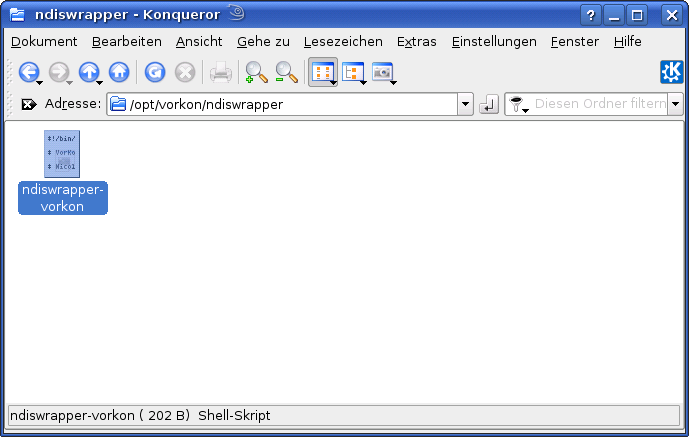Expand the folder filter dropdown

point(675,104)
